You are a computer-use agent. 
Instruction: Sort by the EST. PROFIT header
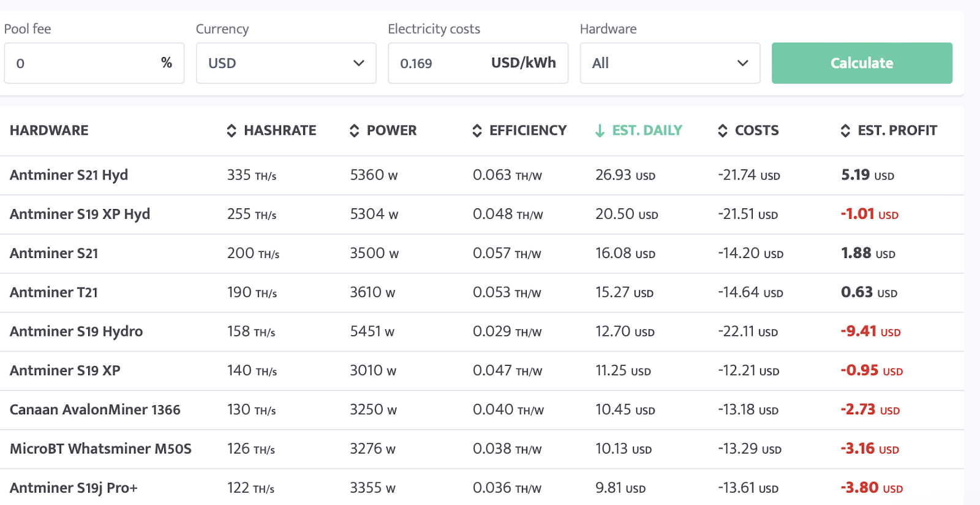point(897,131)
